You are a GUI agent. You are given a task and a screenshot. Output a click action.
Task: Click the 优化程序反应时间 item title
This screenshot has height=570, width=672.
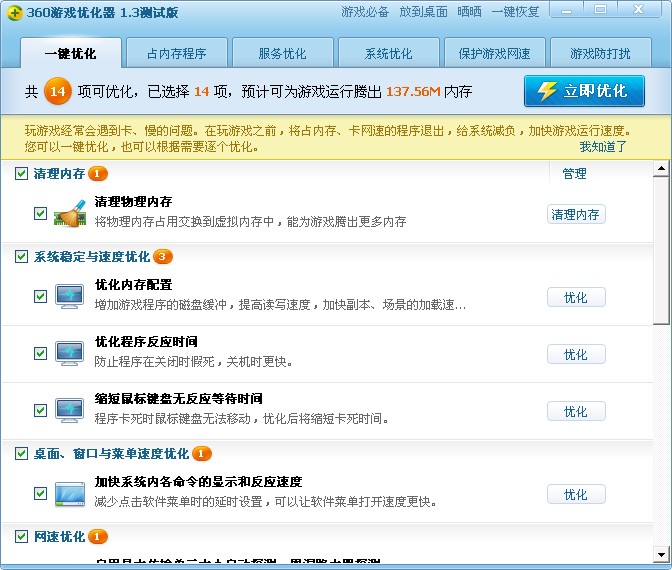pyautogui.click(x=146, y=342)
